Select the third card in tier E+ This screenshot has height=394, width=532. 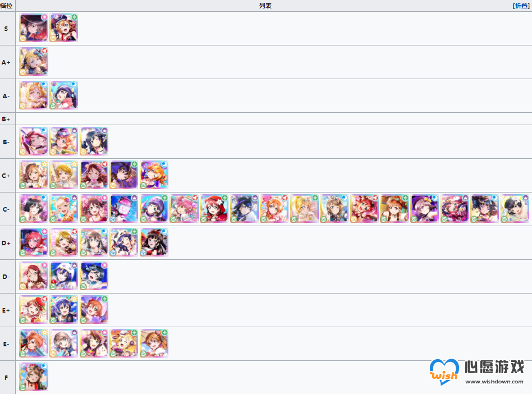(x=94, y=309)
